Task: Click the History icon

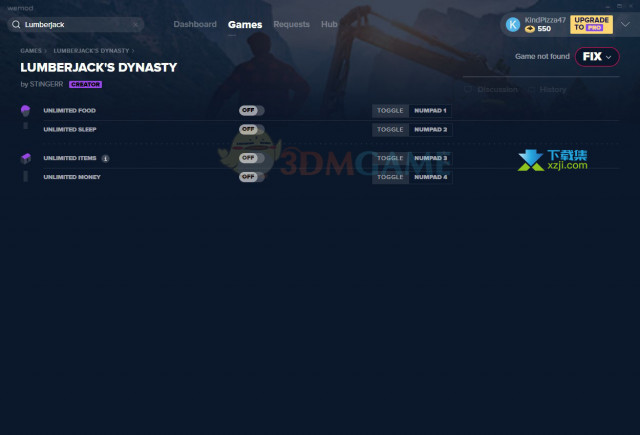Action: 531,89
